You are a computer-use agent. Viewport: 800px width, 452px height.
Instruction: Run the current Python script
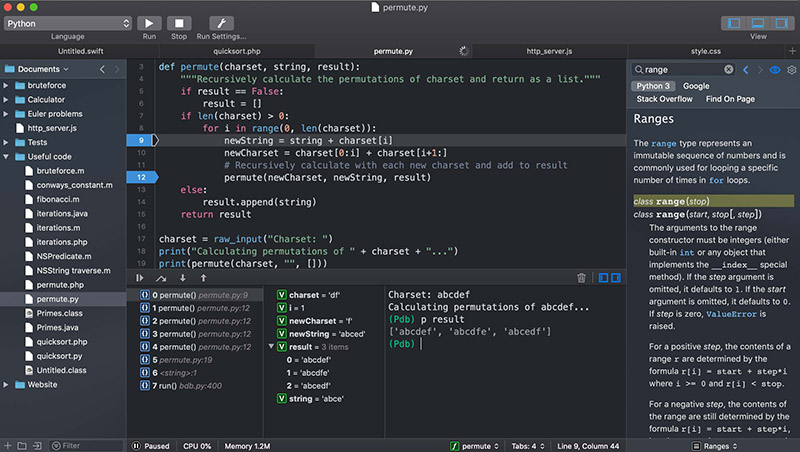[x=149, y=23]
